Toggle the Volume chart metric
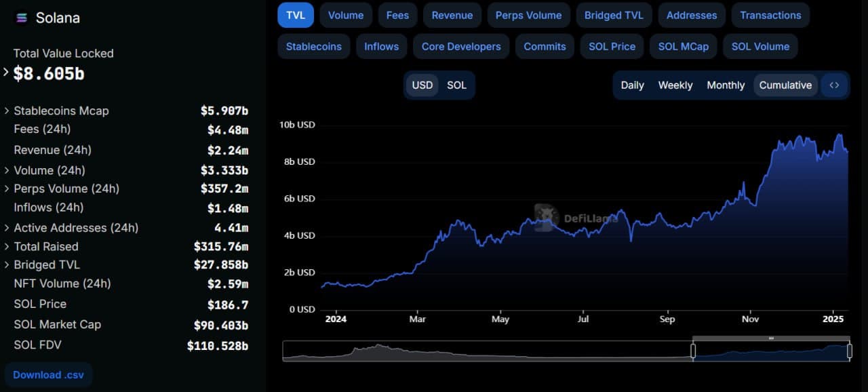Image resolution: width=868 pixels, height=392 pixels. [346, 15]
